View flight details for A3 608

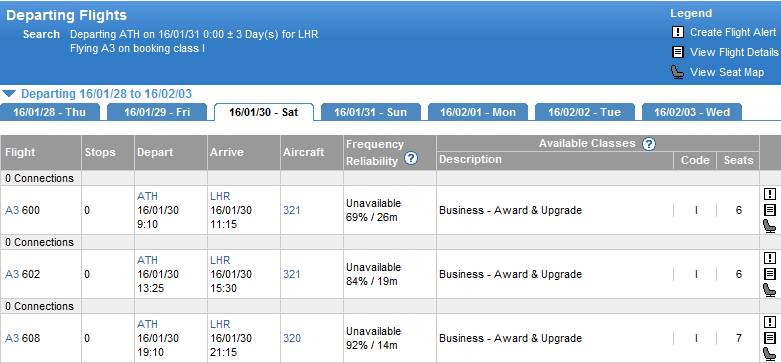(770, 338)
